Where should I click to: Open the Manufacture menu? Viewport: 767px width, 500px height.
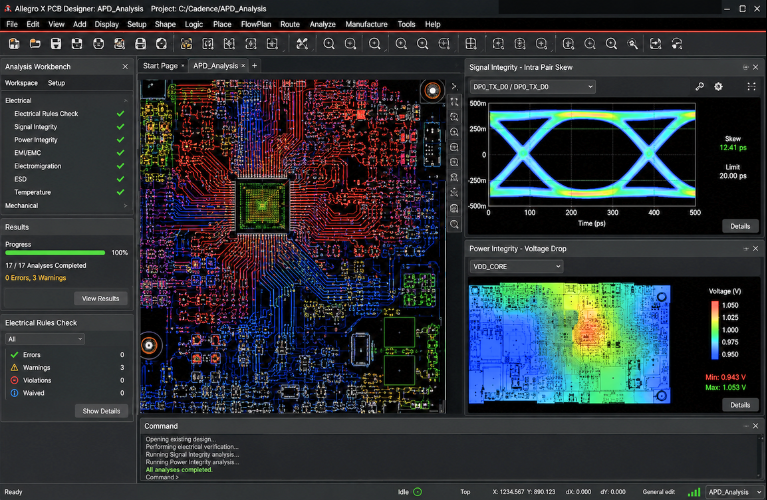click(x=366, y=24)
